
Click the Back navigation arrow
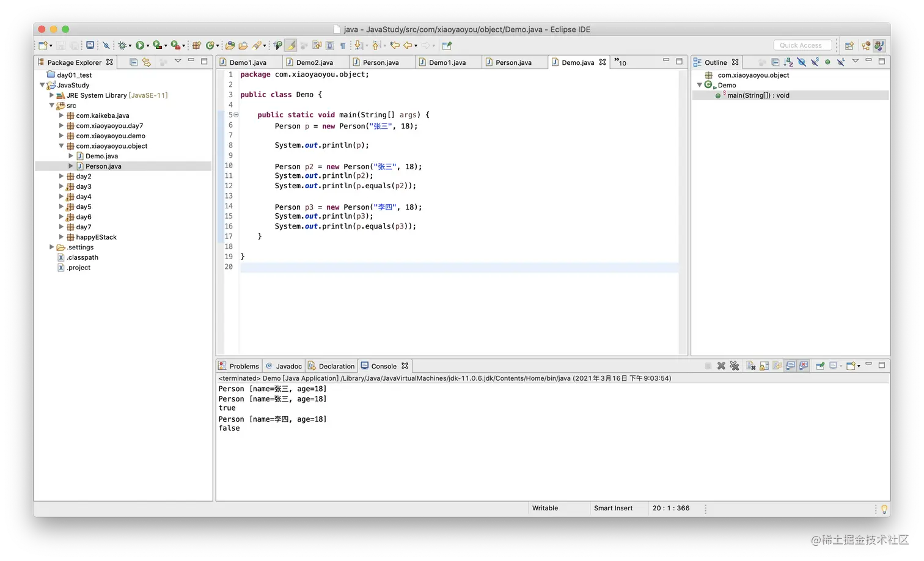point(408,45)
